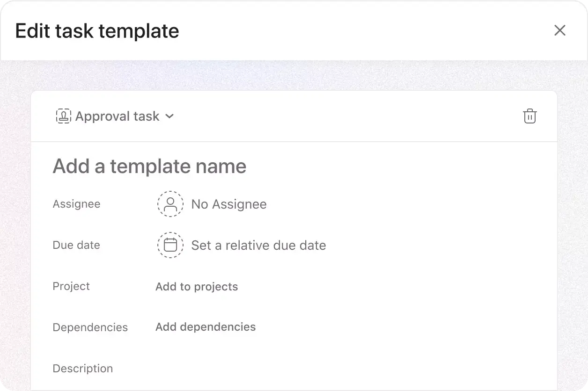Delete template using the trash icon
588x391 pixels.
529,116
